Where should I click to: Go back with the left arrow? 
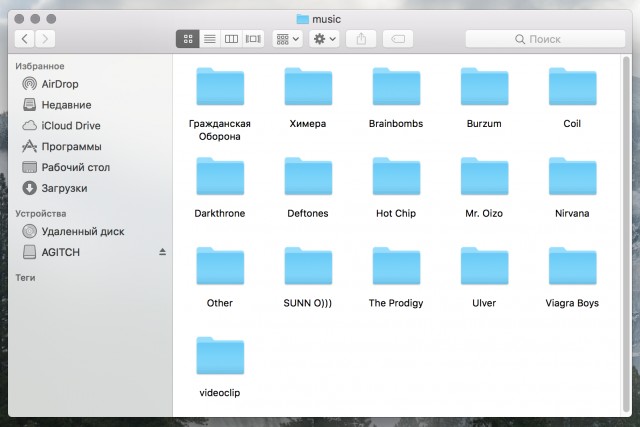click(24, 38)
